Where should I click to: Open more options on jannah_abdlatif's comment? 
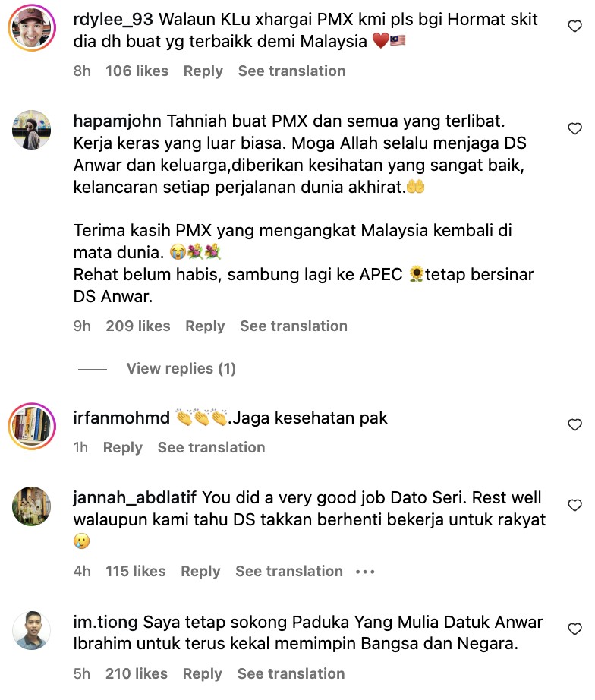pyautogui.click(x=365, y=572)
